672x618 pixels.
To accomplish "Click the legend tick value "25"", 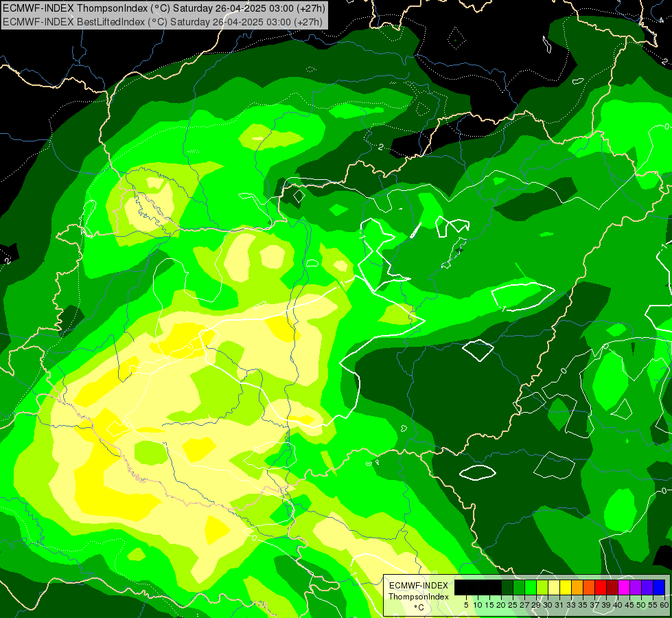I will click(513, 605).
